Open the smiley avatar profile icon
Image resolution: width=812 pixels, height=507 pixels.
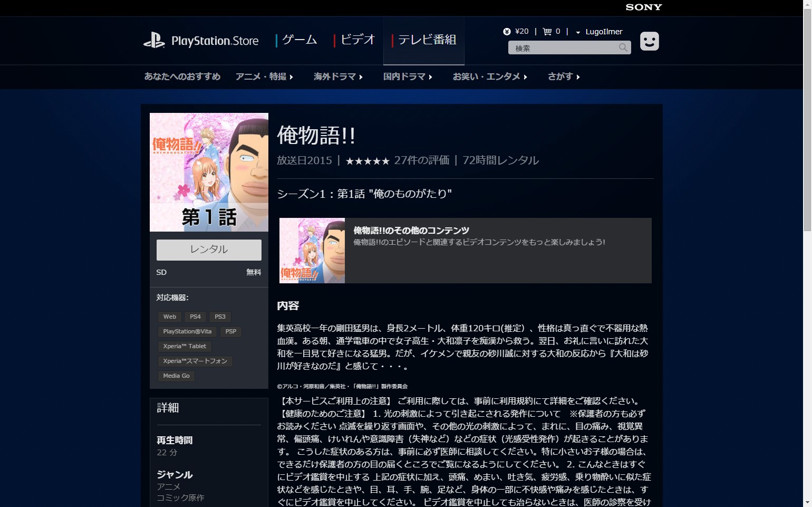(x=650, y=41)
